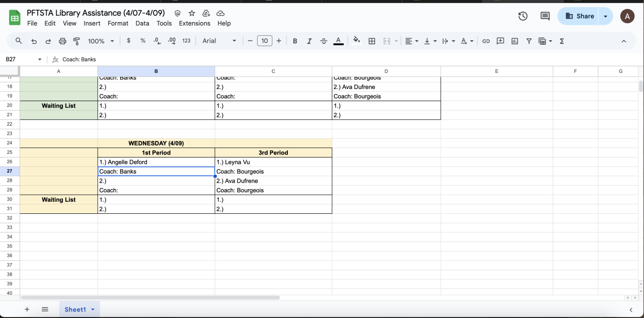Click the Print icon in toolbar

(62, 41)
